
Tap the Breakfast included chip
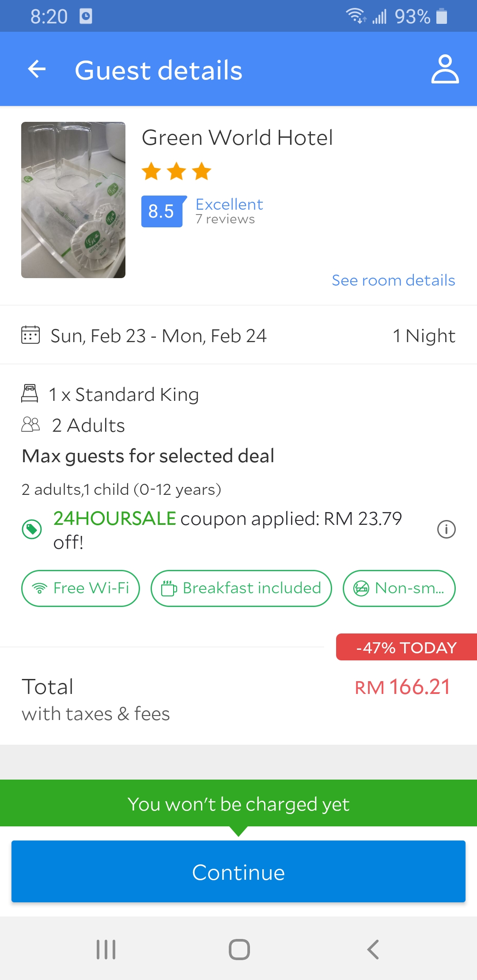[241, 588]
